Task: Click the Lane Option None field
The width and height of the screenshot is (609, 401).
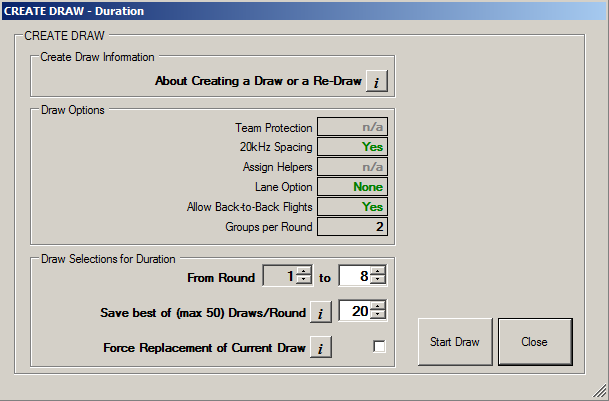Action: pyautogui.click(x=352, y=187)
